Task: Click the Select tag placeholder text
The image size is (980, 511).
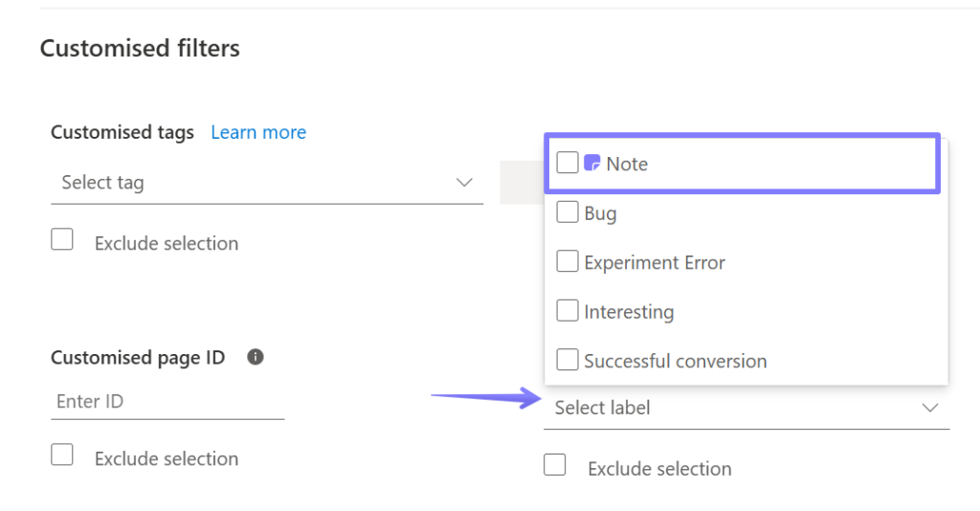Action: tap(103, 182)
